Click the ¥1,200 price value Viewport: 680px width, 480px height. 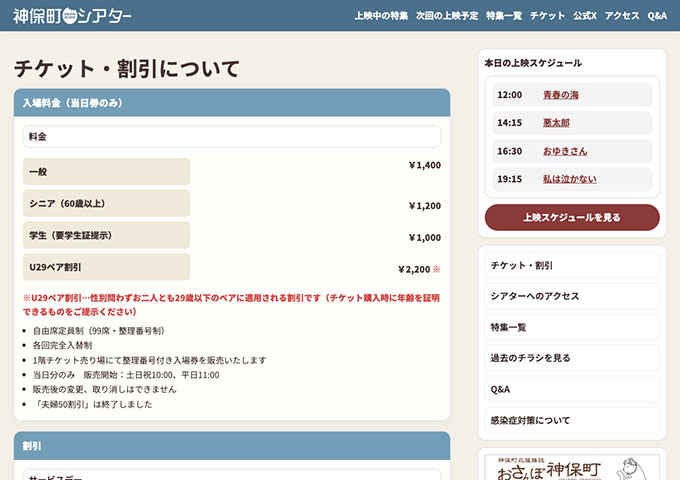tap(425, 206)
